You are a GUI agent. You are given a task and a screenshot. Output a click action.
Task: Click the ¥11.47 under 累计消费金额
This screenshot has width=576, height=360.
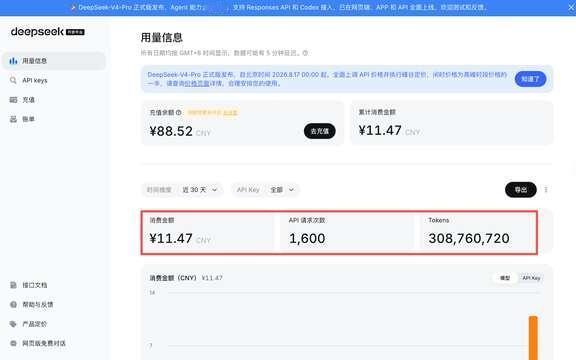(380, 130)
